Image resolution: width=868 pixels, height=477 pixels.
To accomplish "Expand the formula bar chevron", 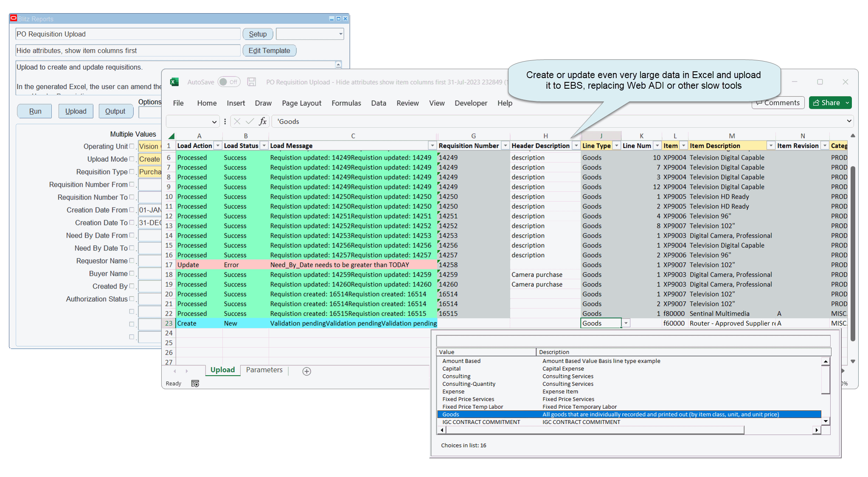I will 849,121.
